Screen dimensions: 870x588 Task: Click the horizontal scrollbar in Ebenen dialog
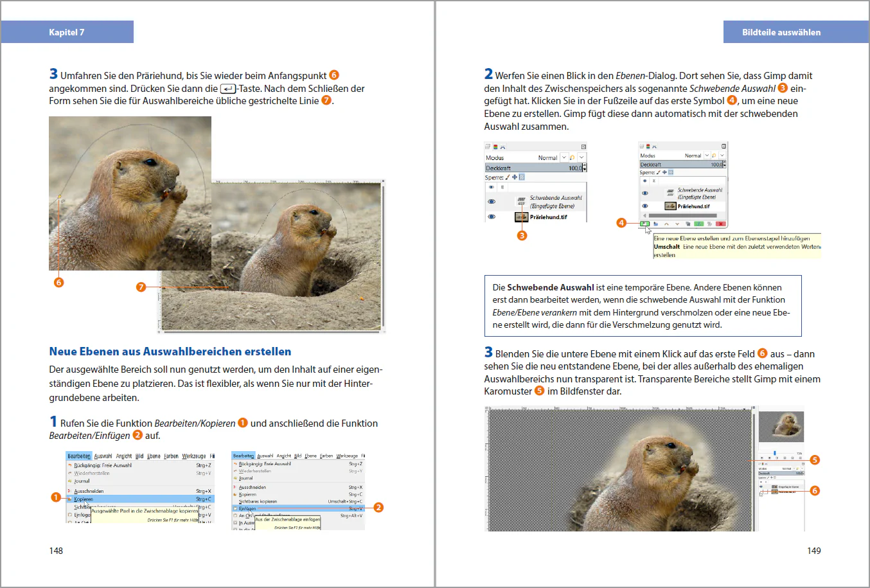click(x=682, y=215)
